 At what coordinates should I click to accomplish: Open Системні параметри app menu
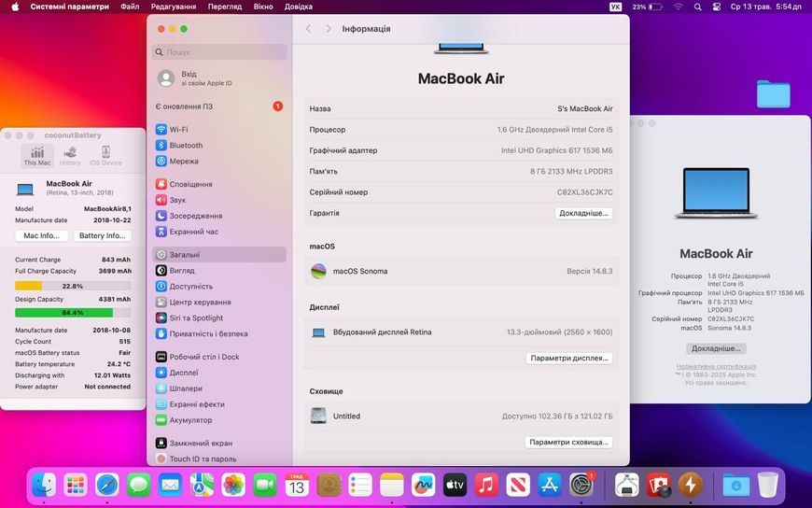[x=70, y=7]
